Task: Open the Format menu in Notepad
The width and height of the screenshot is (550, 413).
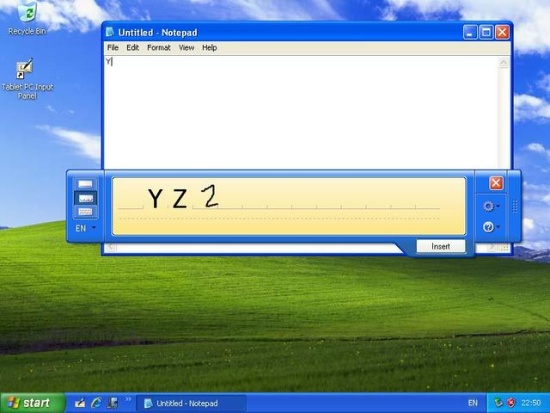Action: 159,47
